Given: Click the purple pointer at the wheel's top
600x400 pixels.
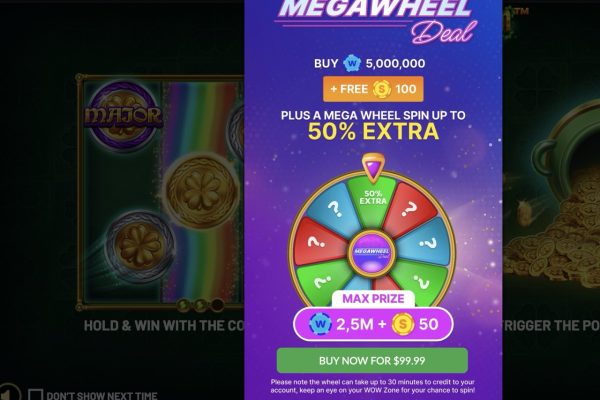Looking at the screenshot, I should click(373, 167).
